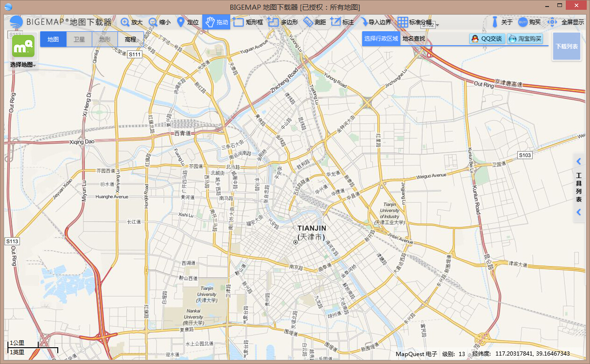Click the Huanghe Avenue label

(111, 197)
